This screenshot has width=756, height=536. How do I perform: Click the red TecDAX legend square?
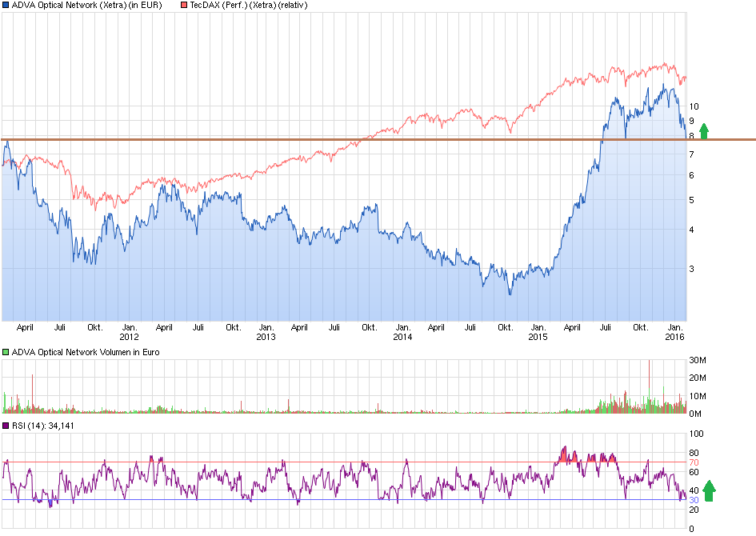(182, 5)
